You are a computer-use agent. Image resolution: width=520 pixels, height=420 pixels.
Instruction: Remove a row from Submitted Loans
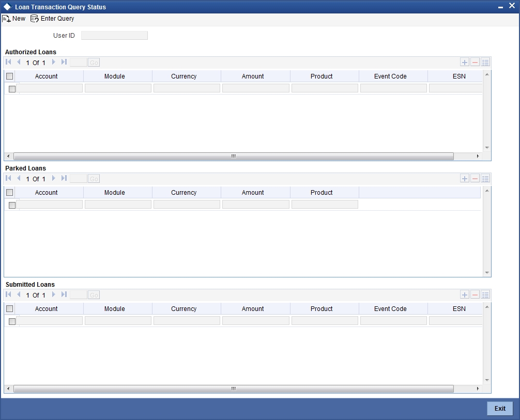[x=475, y=294]
